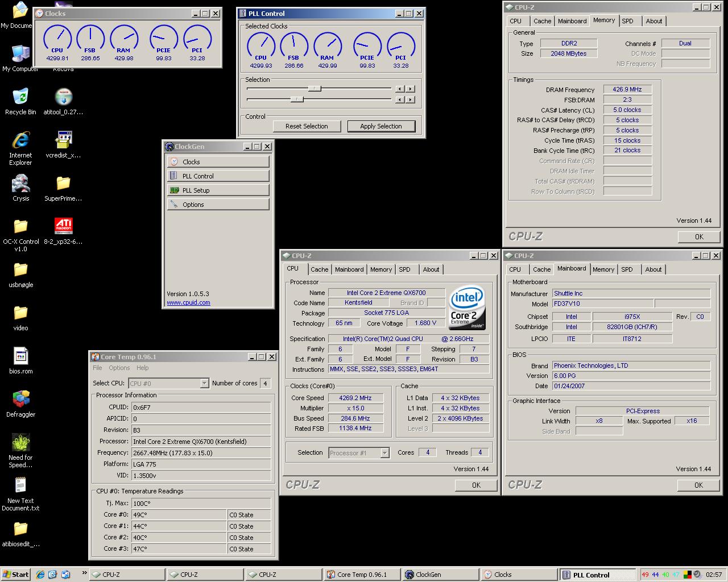Click first slider's right arrow in PLL Control
The image size is (728, 582).
(410, 89)
